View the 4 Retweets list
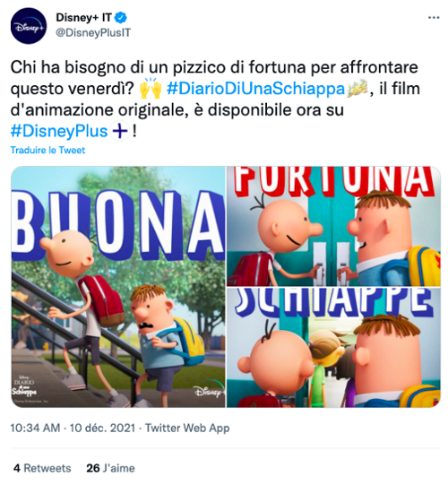 [42, 468]
